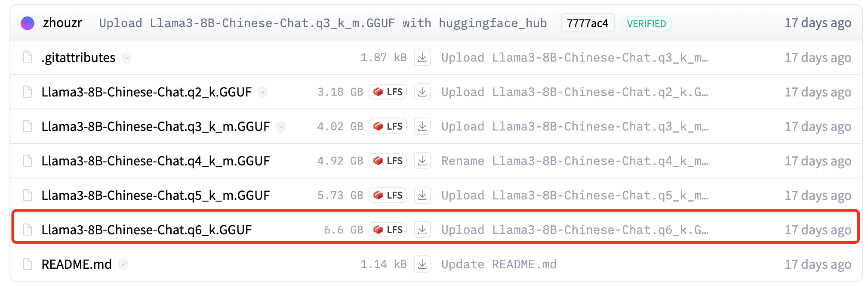Click the shield icon next to README.md

point(123,264)
